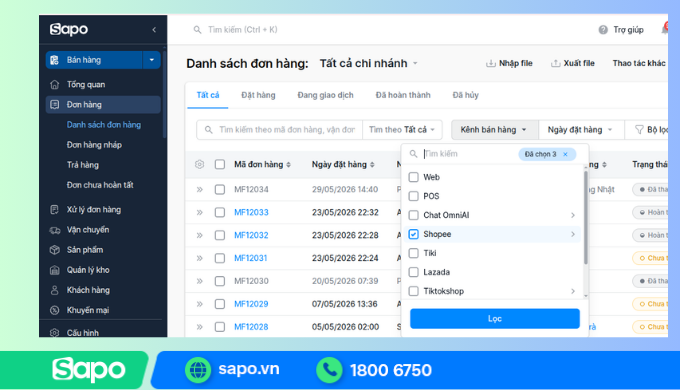The image size is (680, 390).
Task: Click the Vận chuyển truck icon
Action: point(55,230)
